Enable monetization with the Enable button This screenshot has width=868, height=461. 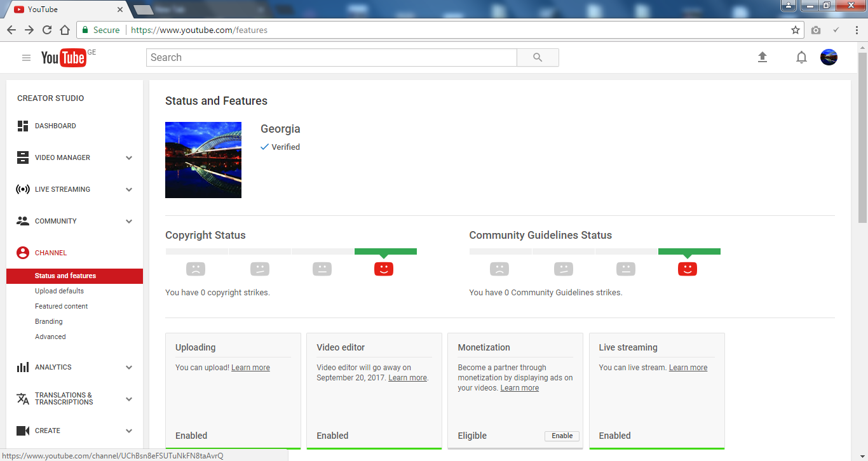click(x=562, y=436)
